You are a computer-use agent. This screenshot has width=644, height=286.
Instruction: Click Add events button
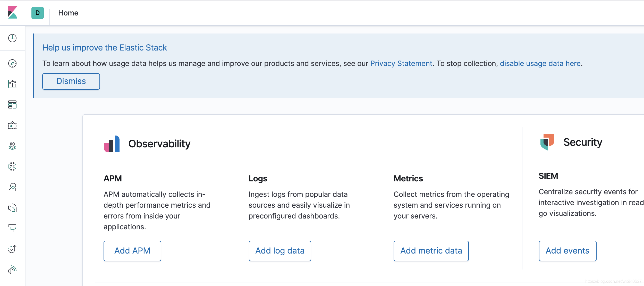coord(567,251)
